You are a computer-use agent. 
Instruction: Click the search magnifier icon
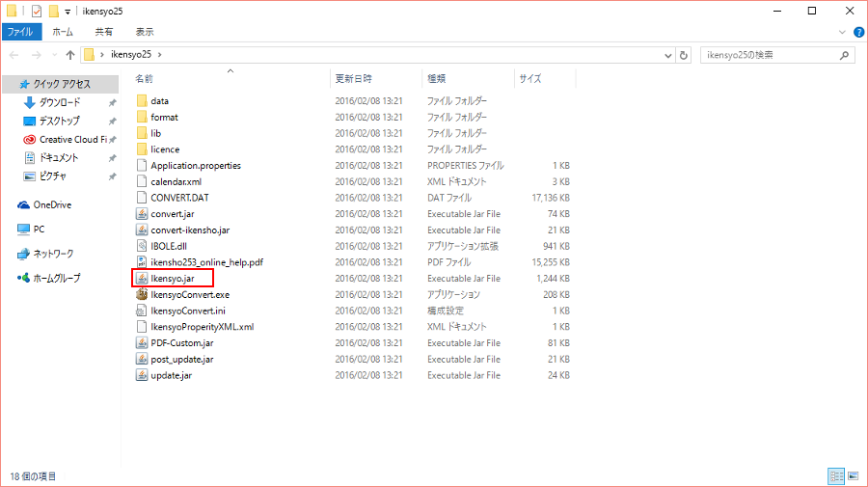click(844, 55)
